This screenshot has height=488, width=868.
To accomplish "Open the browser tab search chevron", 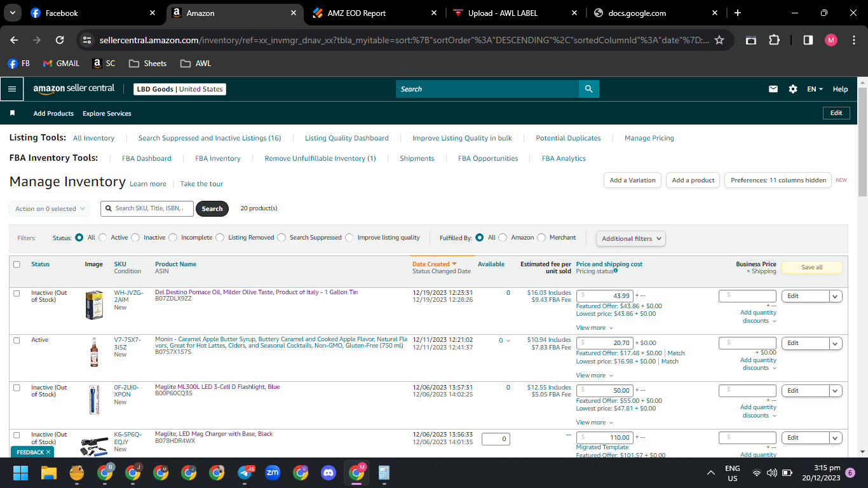I will pyautogui.click(x=13, y=13).
